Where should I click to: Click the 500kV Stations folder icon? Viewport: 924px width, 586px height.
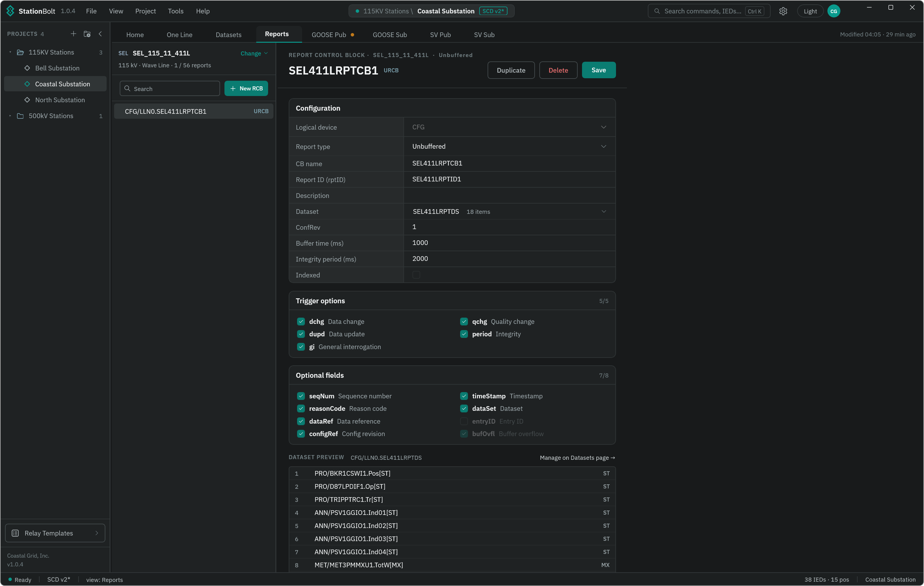(x=20, y=116)
